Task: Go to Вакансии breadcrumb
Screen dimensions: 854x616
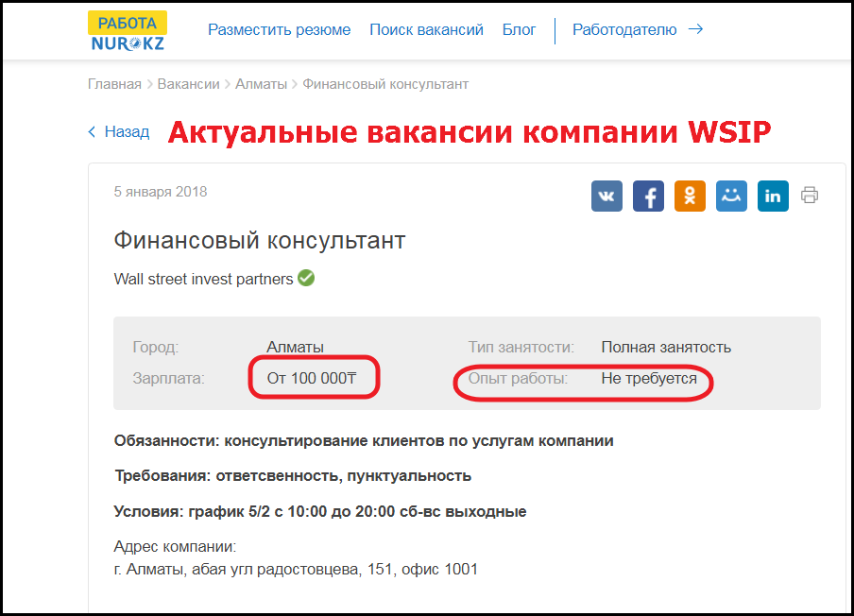Action: (188, 84)
